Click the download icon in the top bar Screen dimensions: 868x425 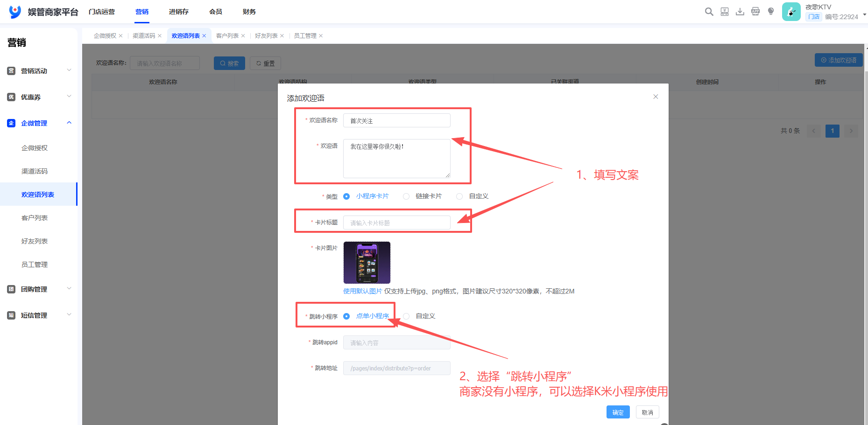click(740, 11)
